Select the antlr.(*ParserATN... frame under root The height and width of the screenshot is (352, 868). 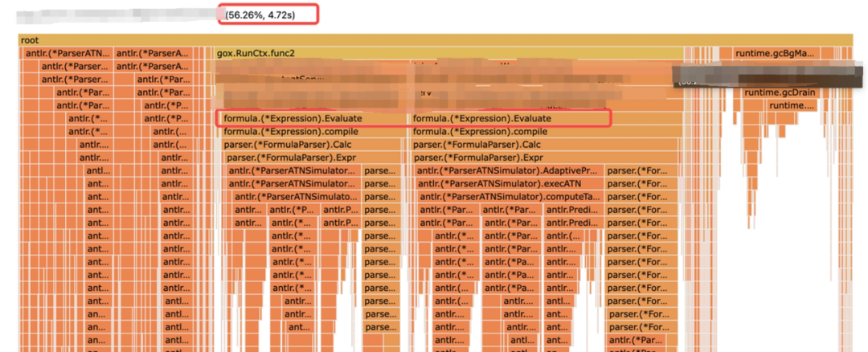coord(67,54)
